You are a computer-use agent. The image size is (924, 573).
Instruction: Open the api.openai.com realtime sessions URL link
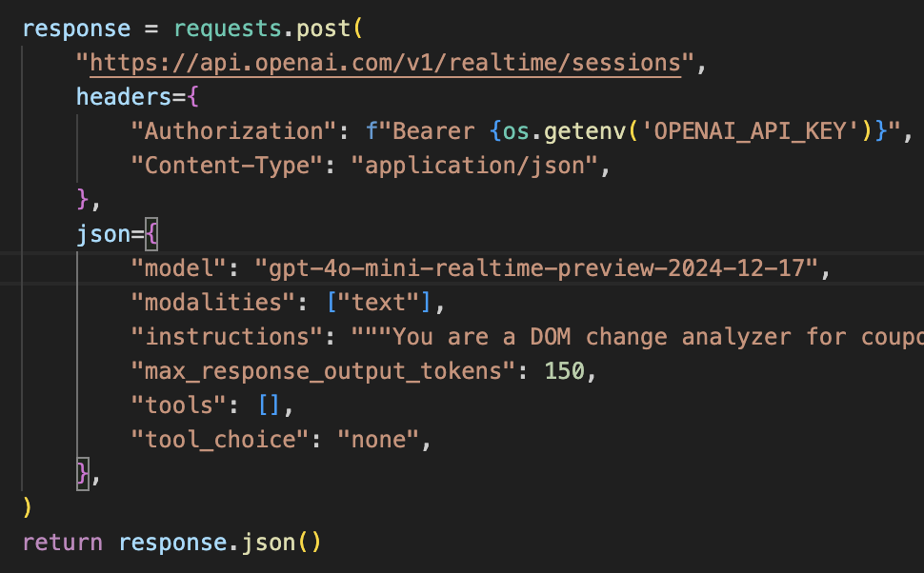point(386,63)
